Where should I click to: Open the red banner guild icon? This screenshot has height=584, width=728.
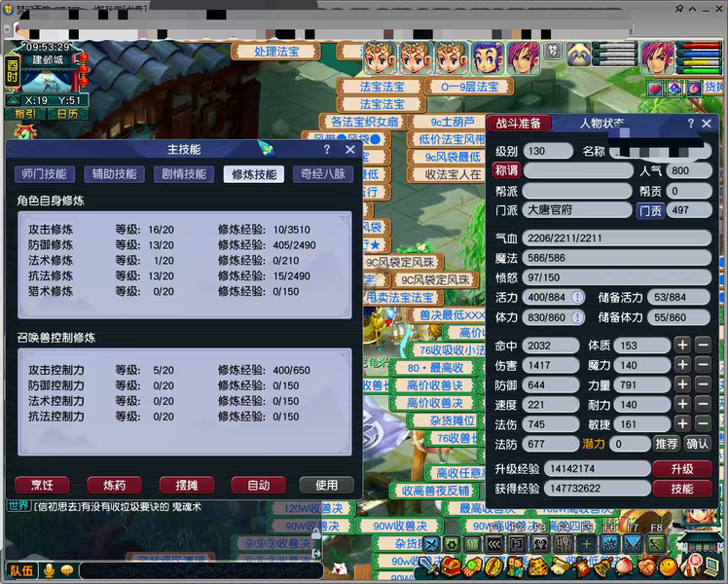(582, 567)
